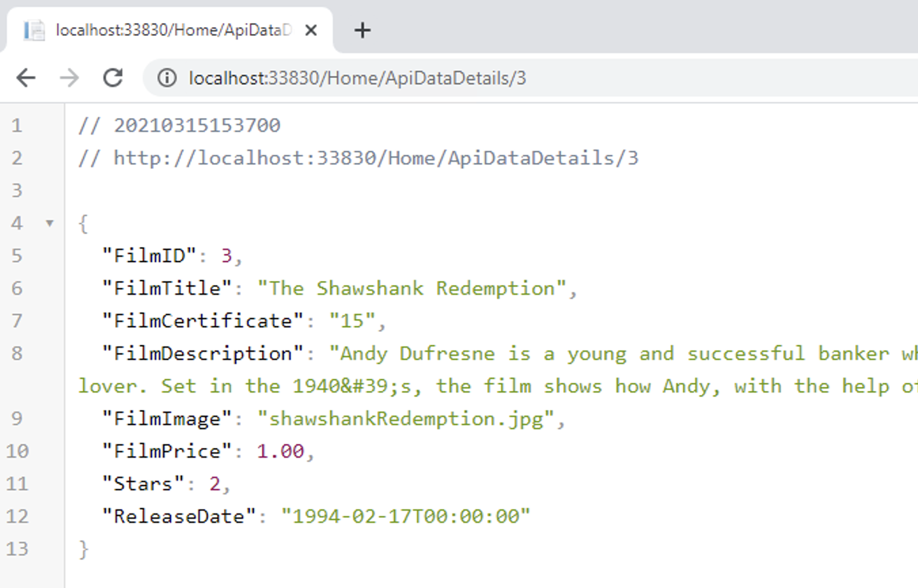Close the current browser tab

pos(310,30)
